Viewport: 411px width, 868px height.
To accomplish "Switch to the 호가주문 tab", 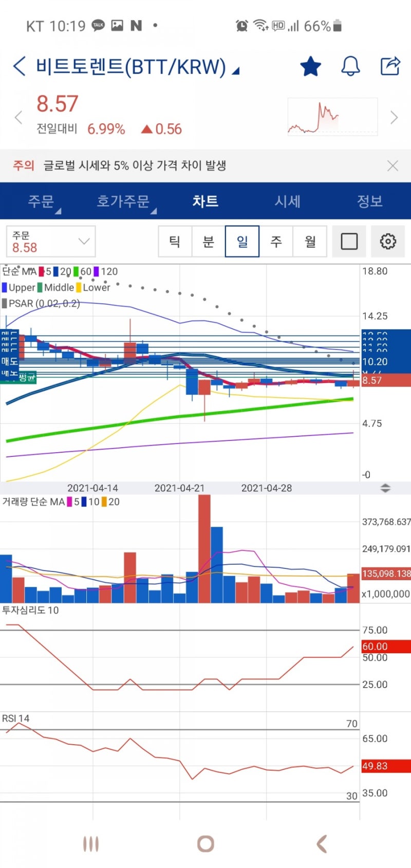I will pos(123,201).
